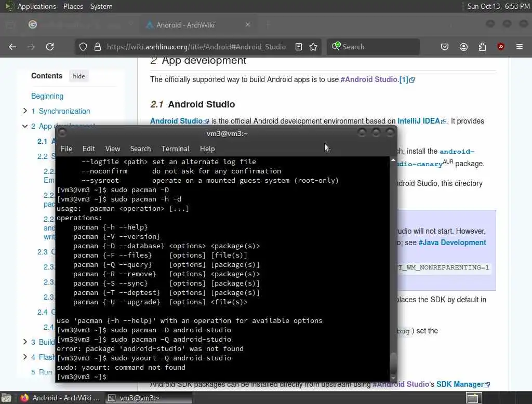Open uBlock Origin extension icon
The height and width of the screenshot is (404, 532).
(501, 47)
